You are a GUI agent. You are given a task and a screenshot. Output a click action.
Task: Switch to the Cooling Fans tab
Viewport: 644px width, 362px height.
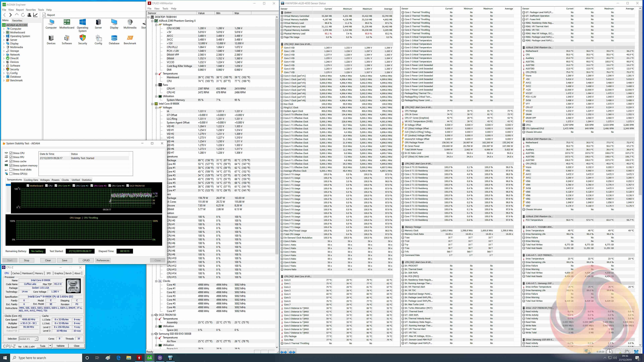(31, 180)
